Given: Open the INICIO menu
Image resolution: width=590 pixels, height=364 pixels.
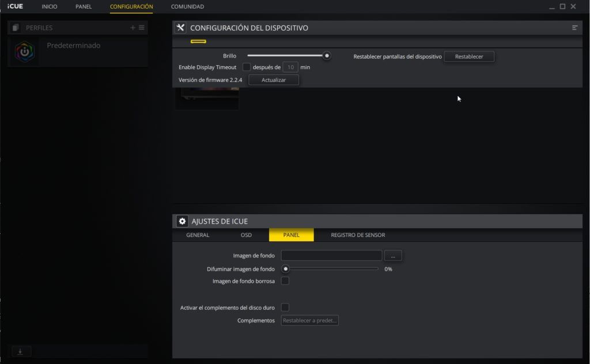Looking at the screenshot, I should click(50, 7).
